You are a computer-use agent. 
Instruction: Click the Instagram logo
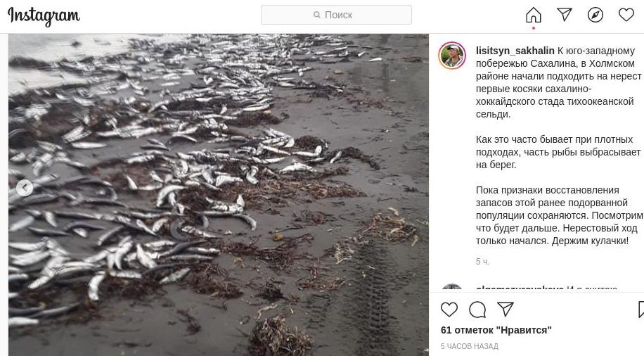[x=44, y=15]
